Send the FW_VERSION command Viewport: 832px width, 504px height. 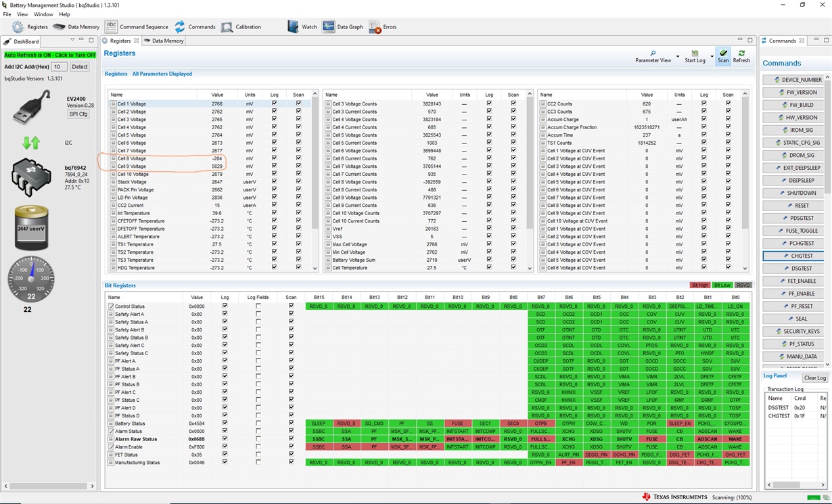pos(793,93)
